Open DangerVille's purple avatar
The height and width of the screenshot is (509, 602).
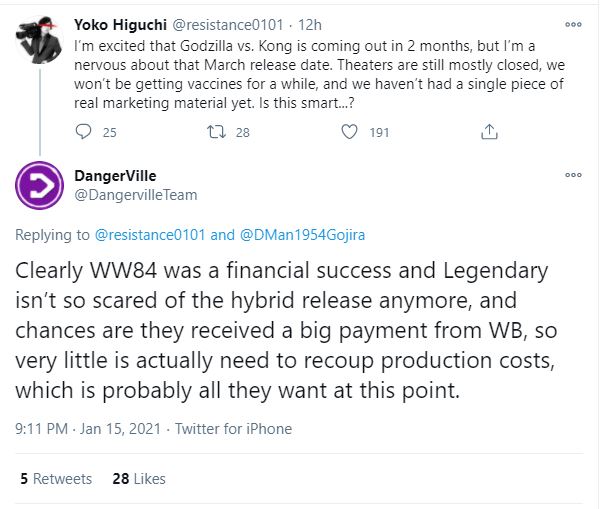[x=40, y=186]
